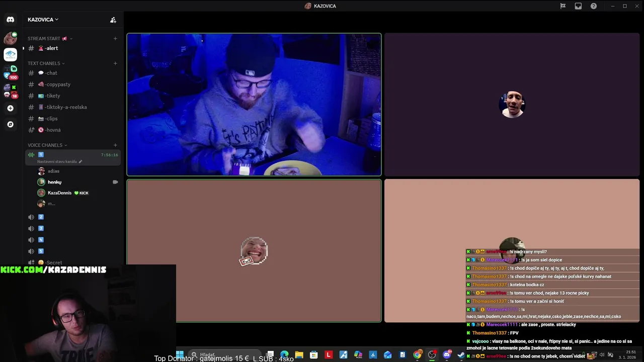Open Discover servers compass icon
This screenshot has height=362, width=644.
pyautogui.click(x=10, y=124)
